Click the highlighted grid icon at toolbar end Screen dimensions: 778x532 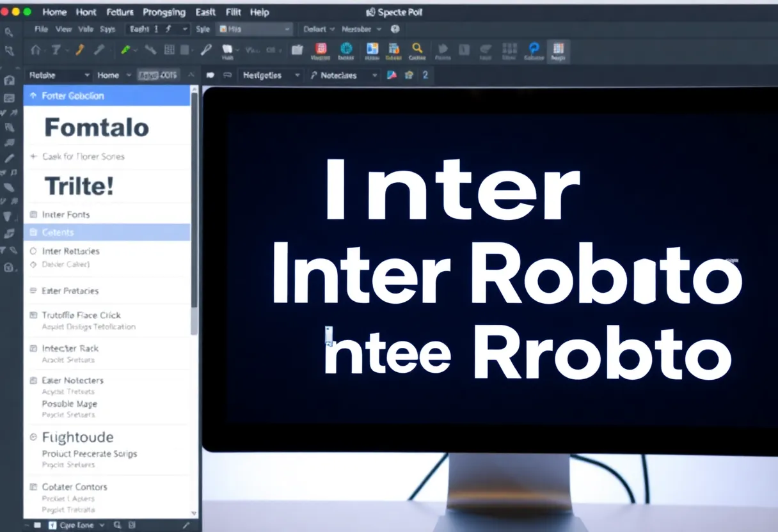559,49
